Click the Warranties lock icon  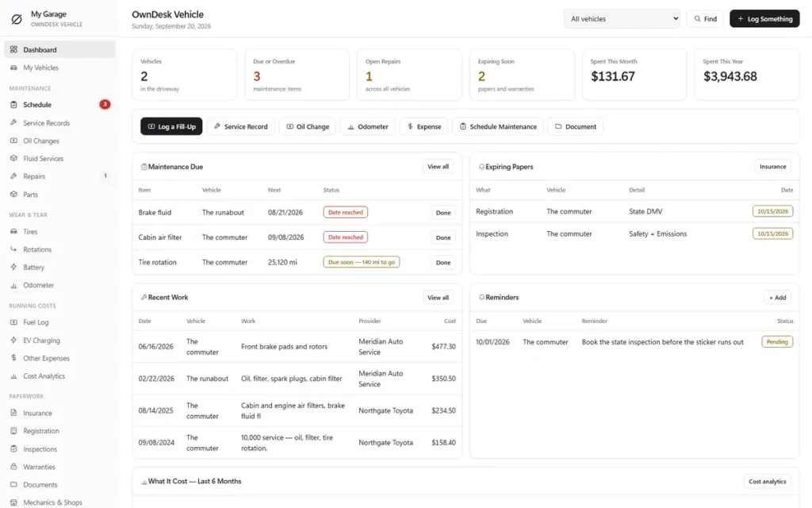(x=13, y=467)
